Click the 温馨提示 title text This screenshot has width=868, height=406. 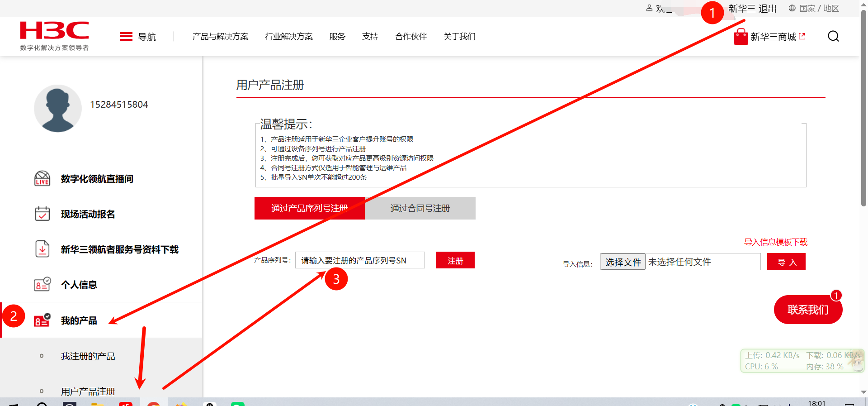(x=286, y=124)
